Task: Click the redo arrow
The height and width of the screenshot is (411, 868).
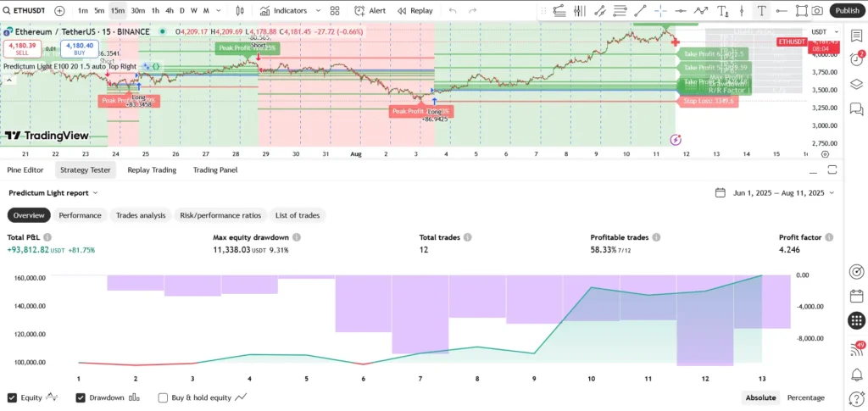Action: coord(472,10)
